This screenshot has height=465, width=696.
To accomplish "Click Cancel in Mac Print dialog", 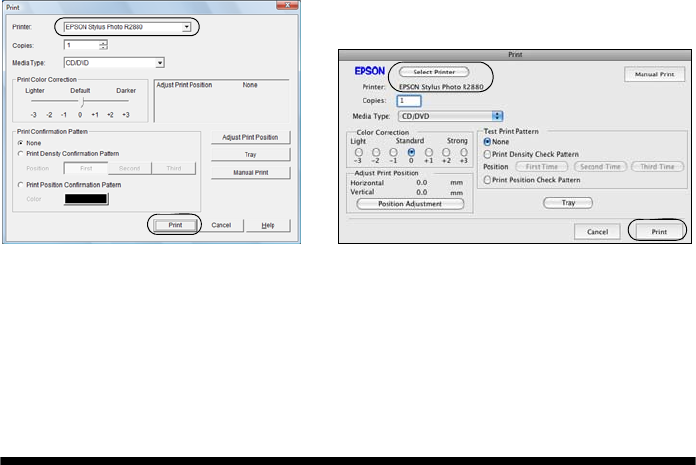I will [x=597, y=232].
